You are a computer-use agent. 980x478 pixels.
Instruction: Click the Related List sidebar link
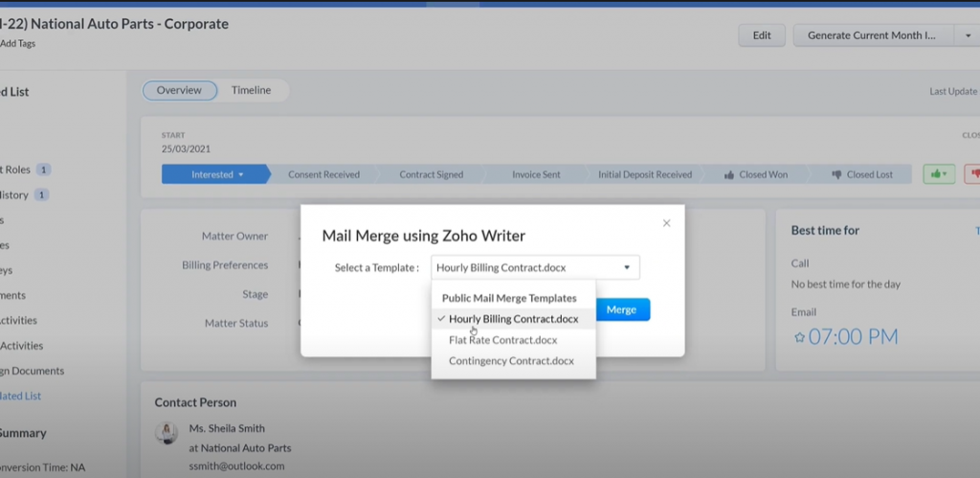click(21, 396)
